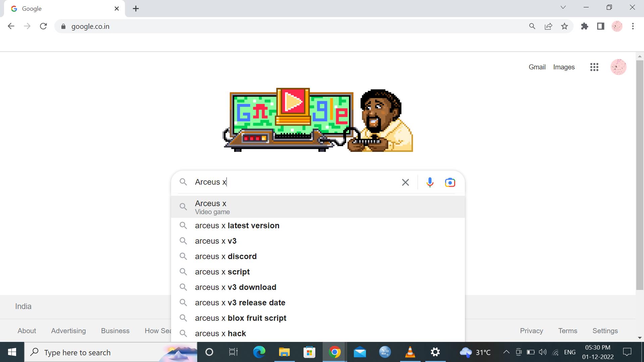Open Microsoft Store from taskbar
This screenshot has width=644, height=362.
(x=309, y=352)
